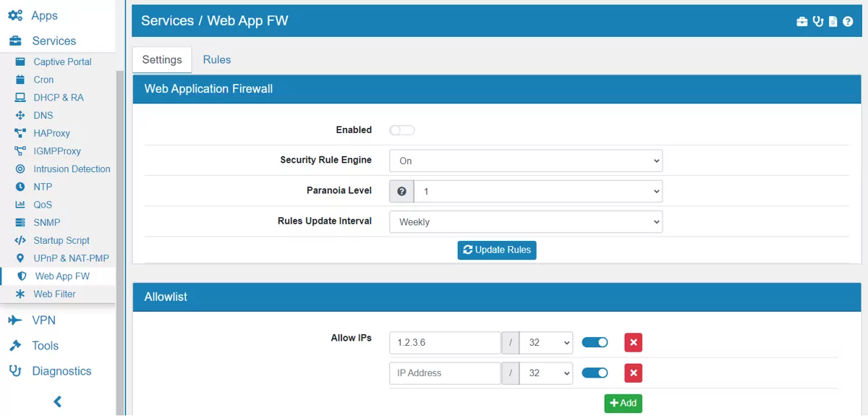Click the VPN plane icon

tap(15, 320)
